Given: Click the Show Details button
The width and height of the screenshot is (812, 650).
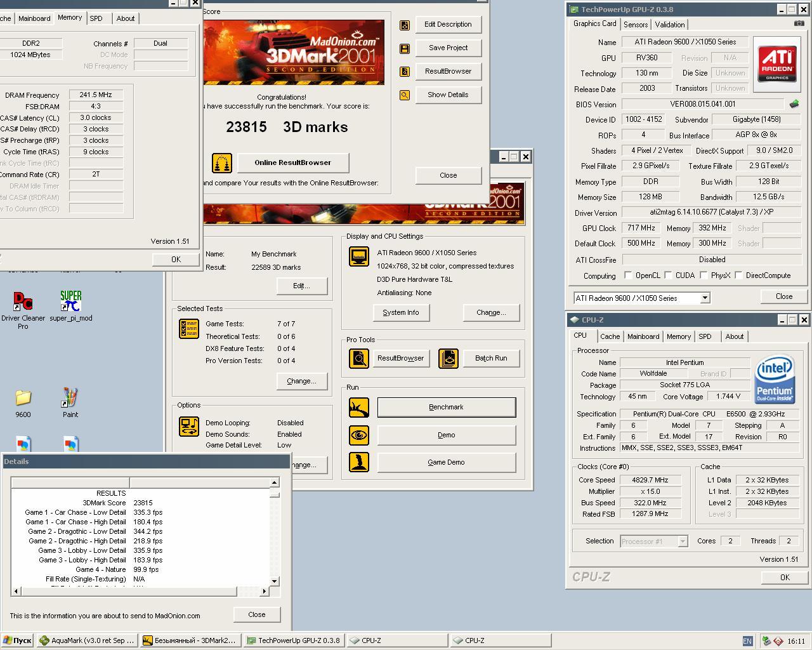Looking at the screenshot, I should [x=448, y=95].
